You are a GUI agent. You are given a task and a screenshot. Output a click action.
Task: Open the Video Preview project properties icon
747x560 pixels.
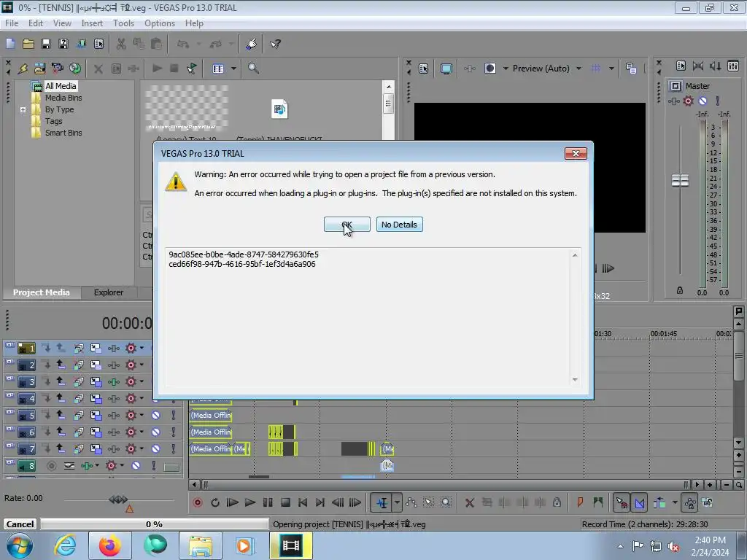pos(424,69)
